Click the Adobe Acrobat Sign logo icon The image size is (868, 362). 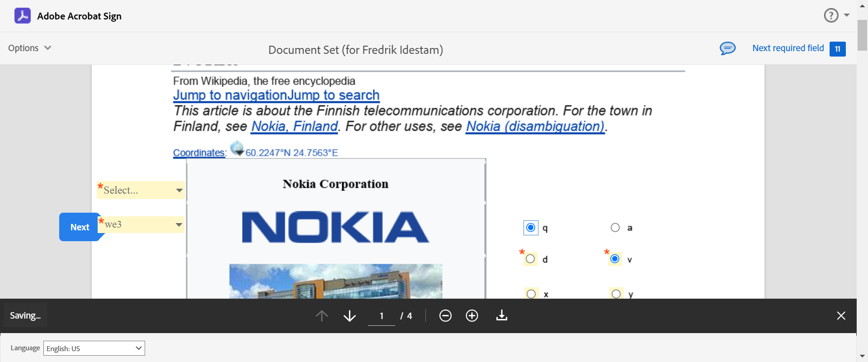pyautogui.click(x=23, y=16)
